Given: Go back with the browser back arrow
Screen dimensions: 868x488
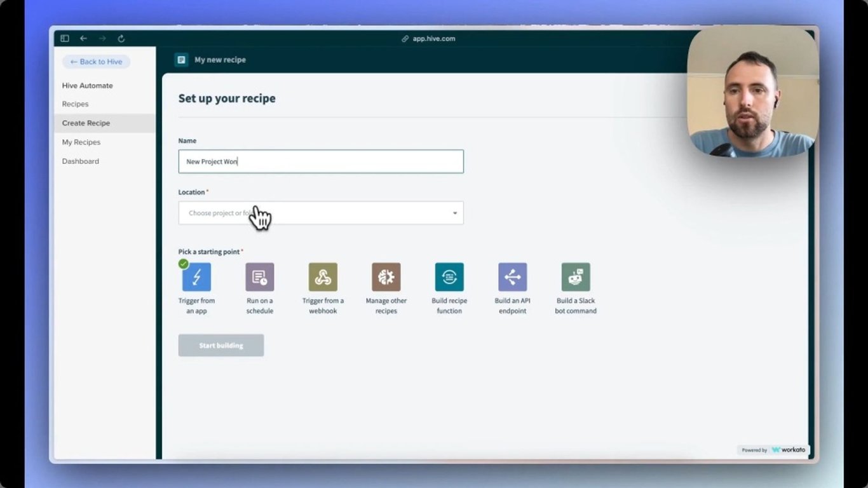Looking at the screenshot, I should (x=83, y=39).
